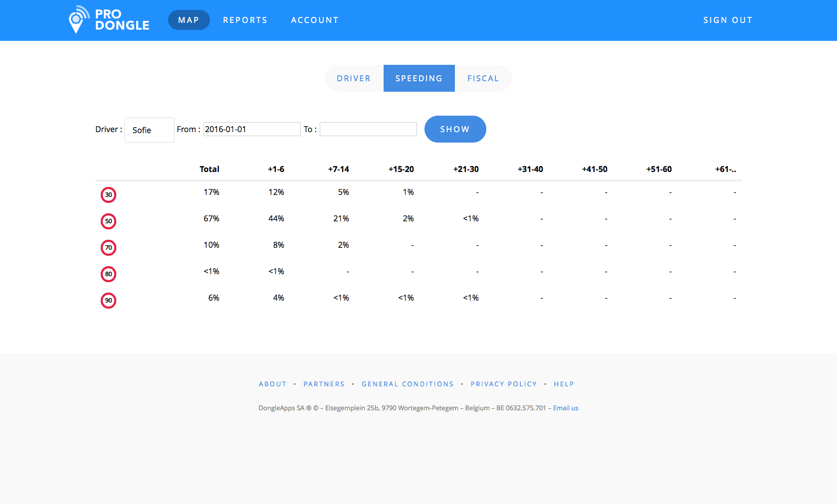Image resolution: width=837 pixels, height=504 pixels.
Task: Click the 50 speed limit sign icon
Action: click(x=109, y=221)
